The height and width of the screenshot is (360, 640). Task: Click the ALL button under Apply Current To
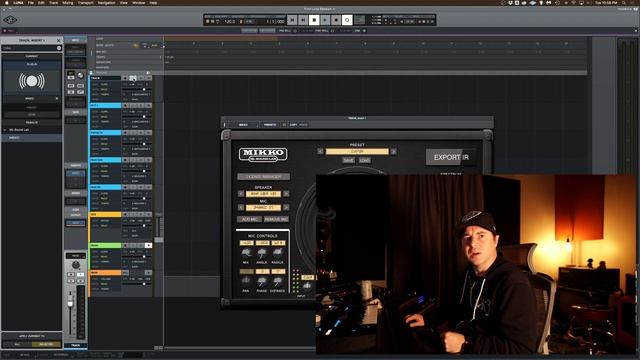point(17,344)
